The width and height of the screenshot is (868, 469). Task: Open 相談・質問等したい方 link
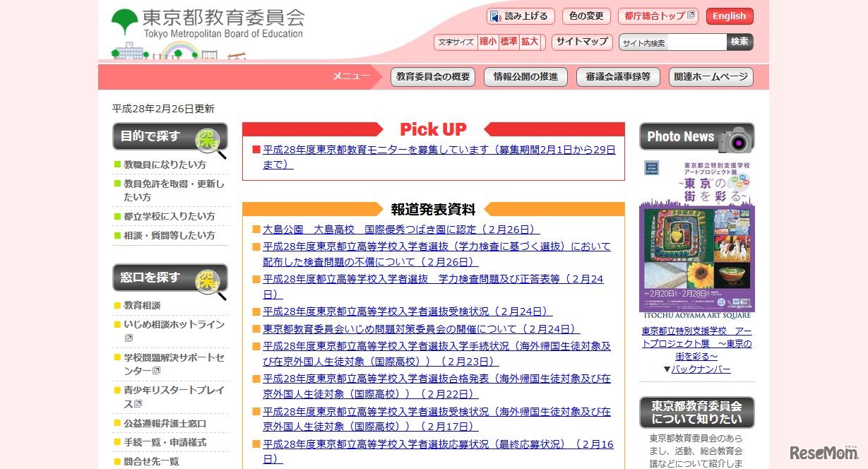coord(170,235)
